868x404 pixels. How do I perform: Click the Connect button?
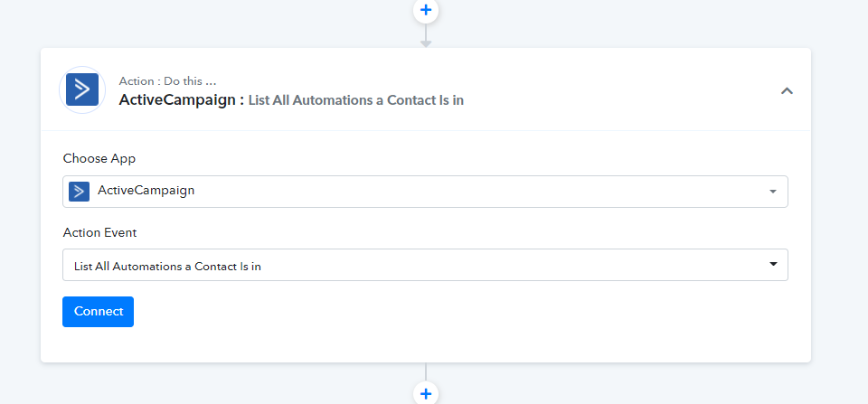coord(98,312)
